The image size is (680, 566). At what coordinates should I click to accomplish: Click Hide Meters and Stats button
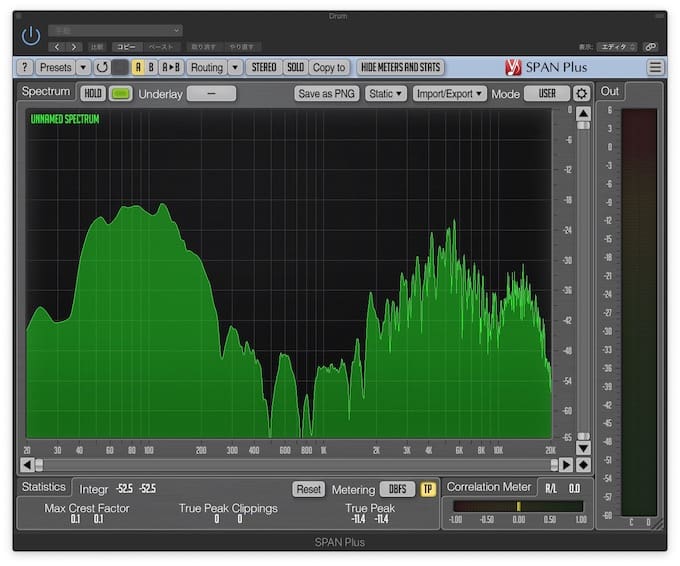[x=400, y=67]
